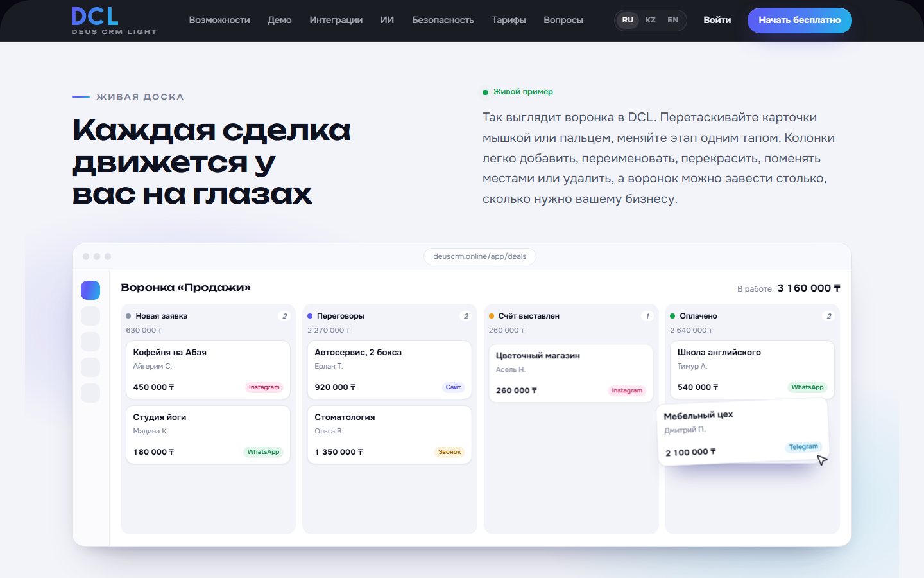The image size is (924, 578).
Task: Click the Сайт tag on Автосервис card
Action: pos(453,387)
